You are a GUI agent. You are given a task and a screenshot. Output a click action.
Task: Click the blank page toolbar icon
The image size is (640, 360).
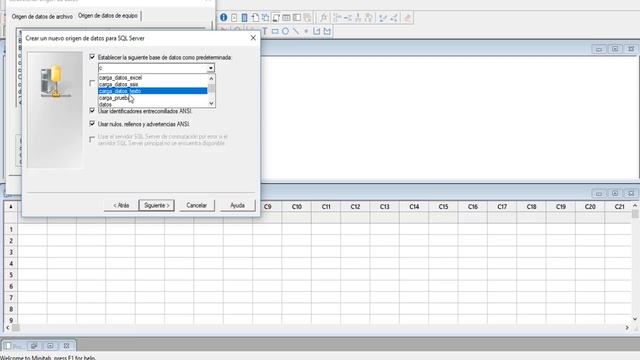(x=255, y=18)
